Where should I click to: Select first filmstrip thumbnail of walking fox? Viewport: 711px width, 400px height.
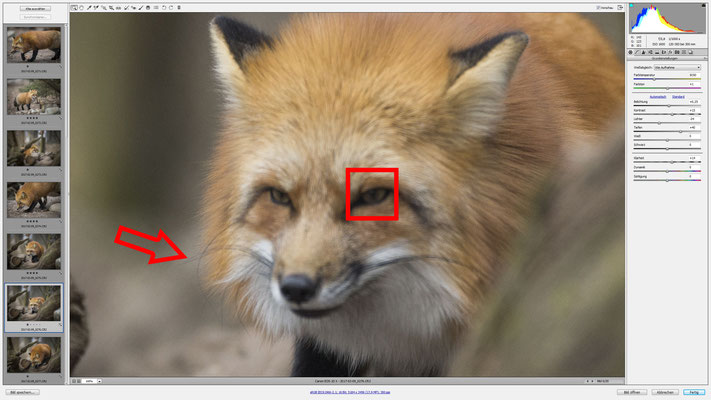(34, 45)
